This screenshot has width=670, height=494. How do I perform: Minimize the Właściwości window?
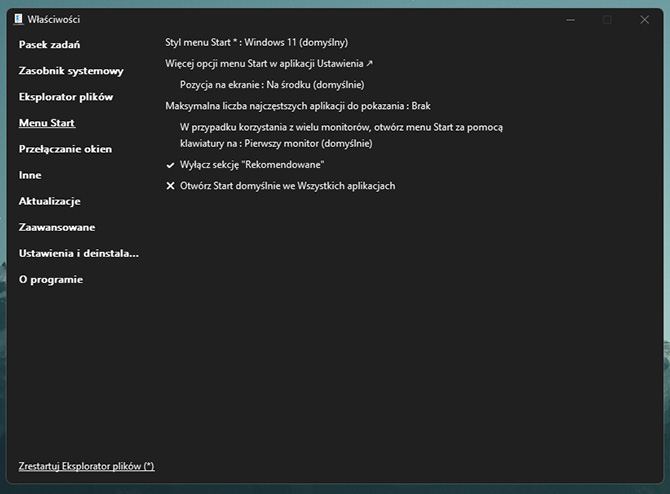coord(570,20)
